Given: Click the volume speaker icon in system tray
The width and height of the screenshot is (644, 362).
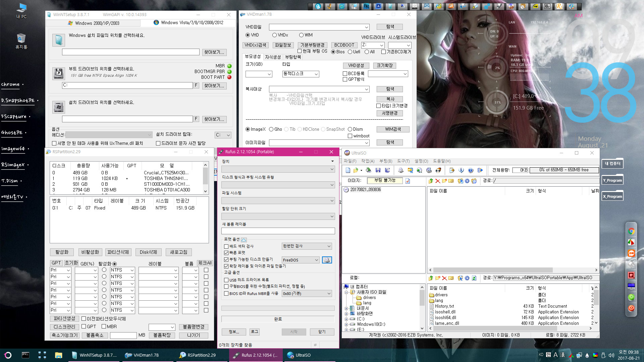Looking at the screenshot, I should tap(611, 355).
